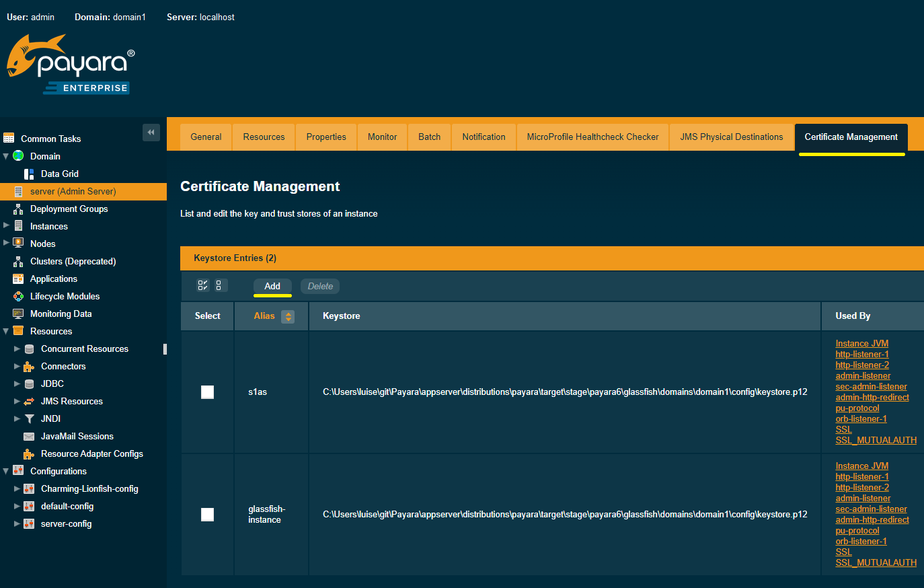Screen dimensions: 924x588
Task: Click the select-all entries toolbar icon
Action: (202, 285)
